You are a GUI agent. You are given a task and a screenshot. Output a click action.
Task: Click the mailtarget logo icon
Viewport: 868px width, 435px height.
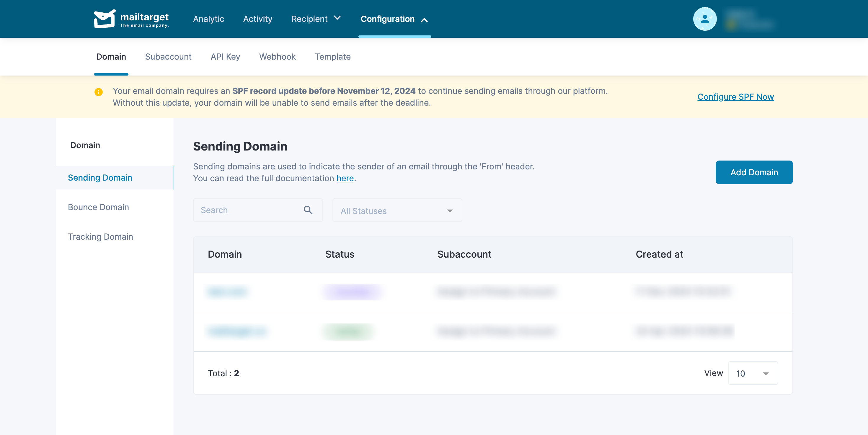pyautogui.click(x=105, y=19)
